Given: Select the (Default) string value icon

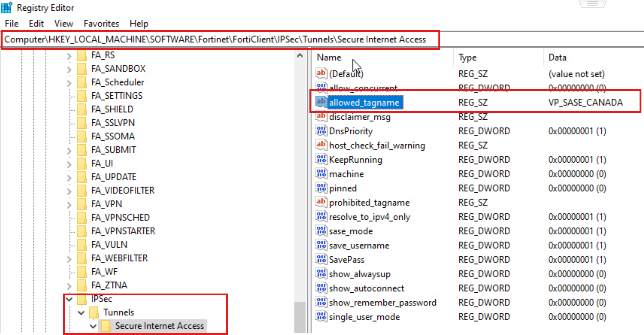Looking at the screenshot, I should 321,73.
